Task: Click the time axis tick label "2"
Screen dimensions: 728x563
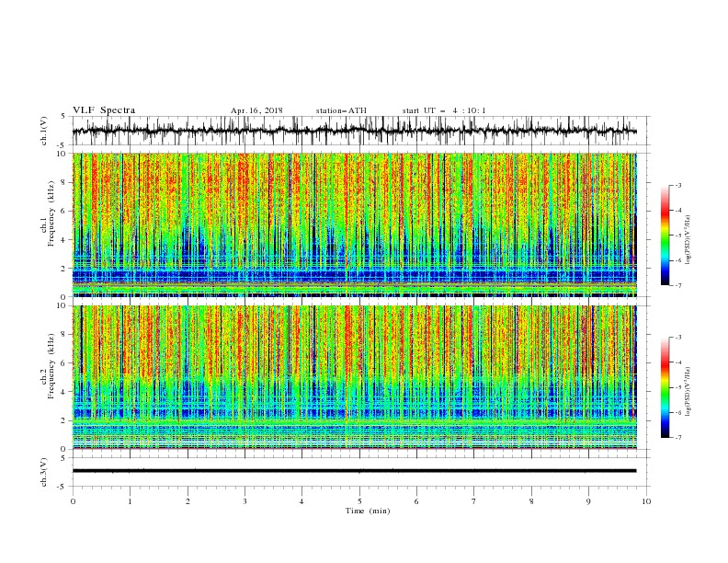Action: coord(188,501)
